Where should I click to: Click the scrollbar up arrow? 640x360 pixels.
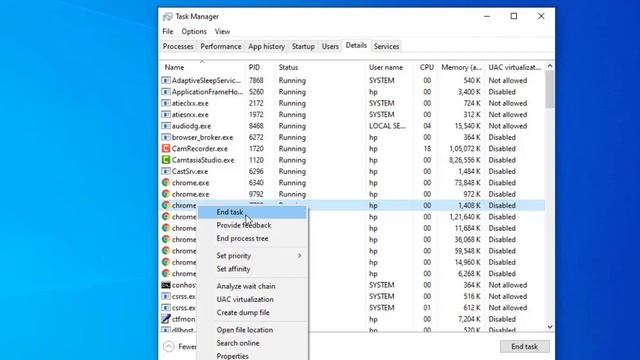(x=550, y=66)
